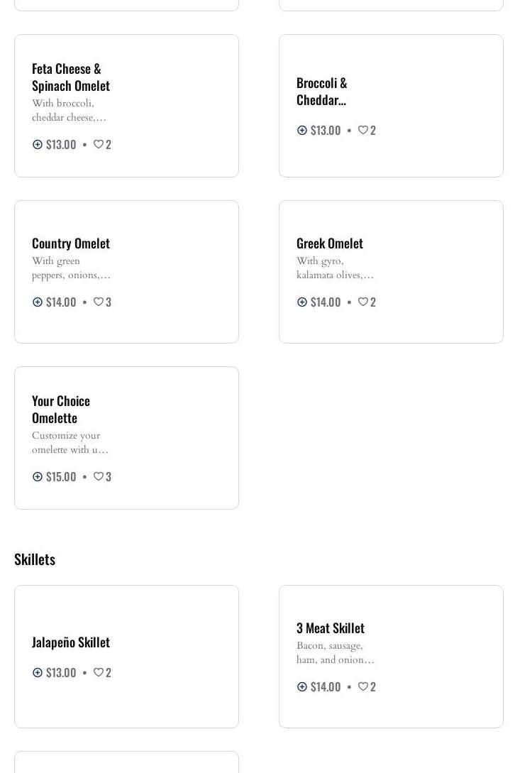This screenshot has height=773, width=532.
Task: Click plus icon on Broccoli & Cheddar item
Action: tap(302, 130)
